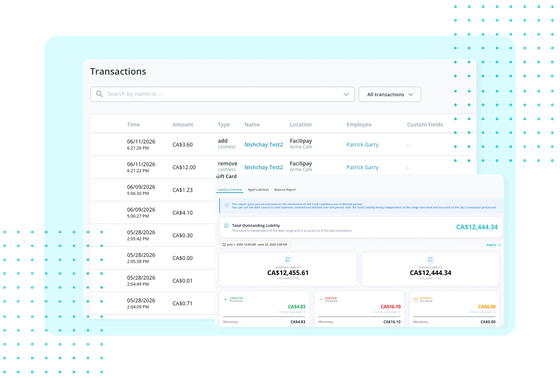Open Nishchay Test2 in the CA$3.60 row
The image size is (560, 378).
[x=264, y=145]
